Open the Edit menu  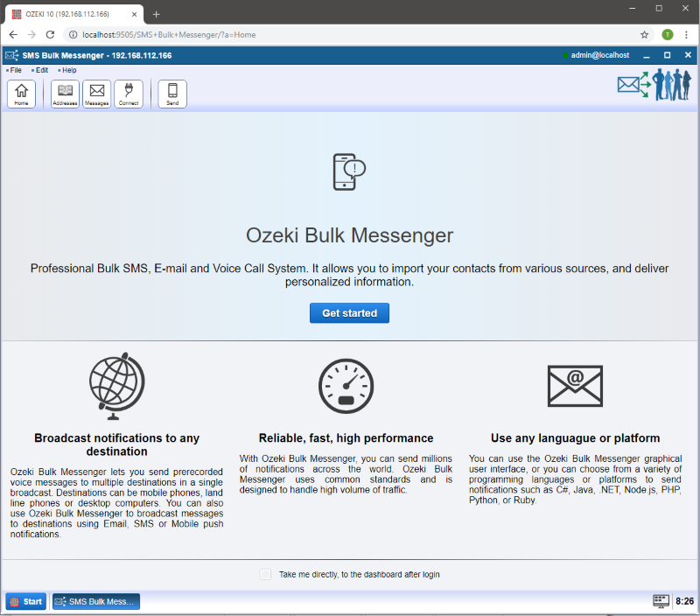tap(41, 70)
